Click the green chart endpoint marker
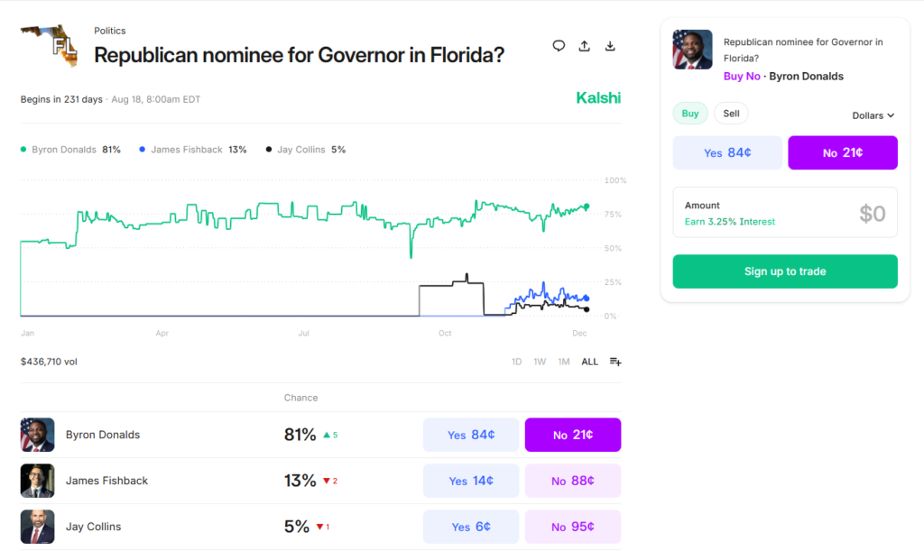924x560 pixels. (587, 207)
